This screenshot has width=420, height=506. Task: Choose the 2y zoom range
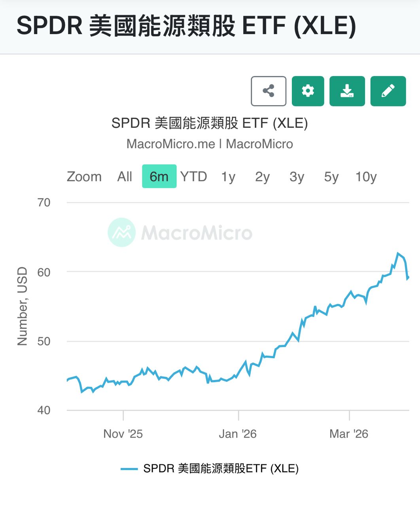coord(262,176)
